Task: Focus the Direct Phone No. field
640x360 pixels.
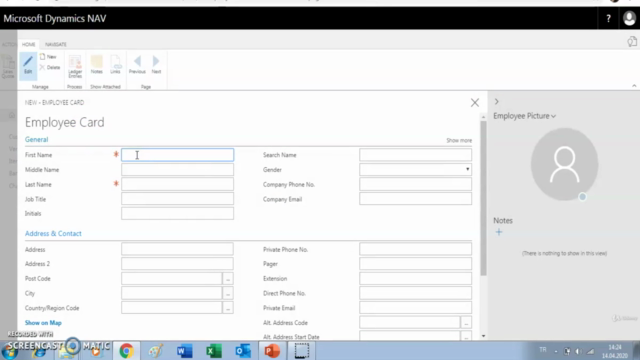Action: tap(416, 293)
